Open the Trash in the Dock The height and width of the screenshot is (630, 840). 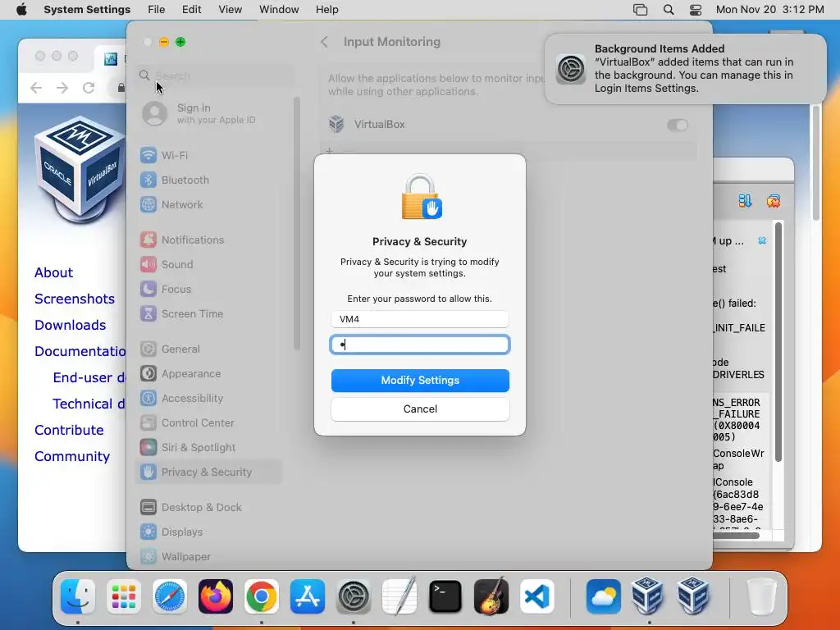coord(761,596)
